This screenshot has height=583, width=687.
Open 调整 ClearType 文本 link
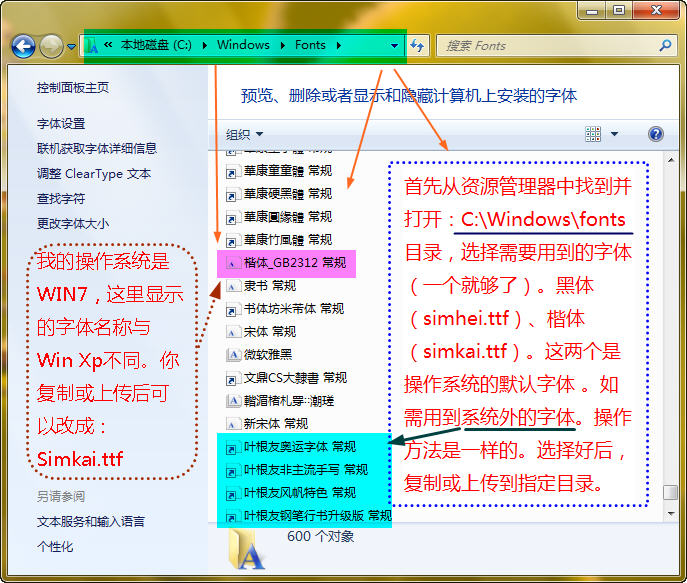(x=94, y=174)
